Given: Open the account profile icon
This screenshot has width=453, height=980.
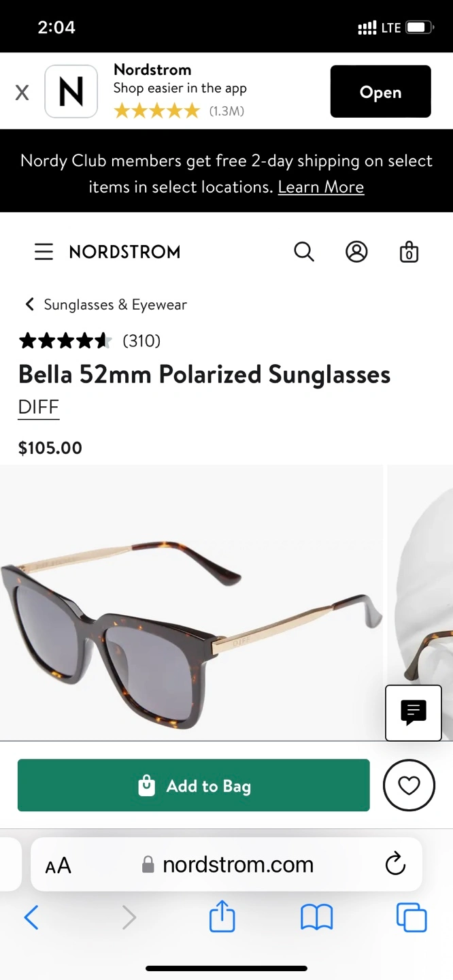Looking at the screenshot, I should coord(356,252).
